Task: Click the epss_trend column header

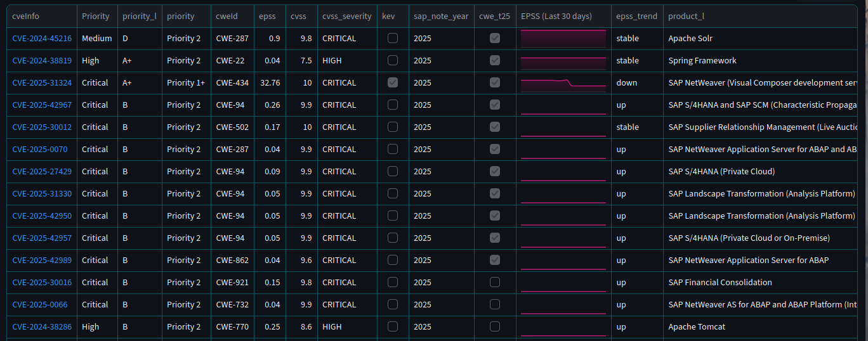Action: (637, 16)
